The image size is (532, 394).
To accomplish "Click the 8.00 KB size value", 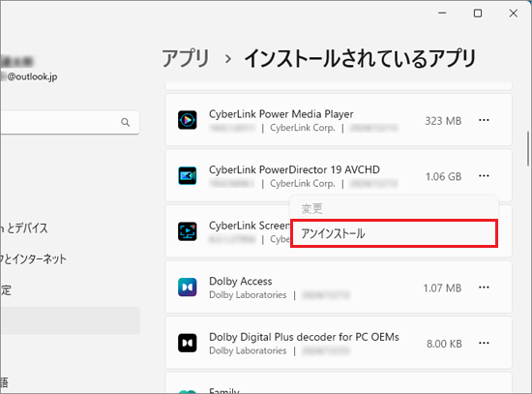I will coord(444,344).
